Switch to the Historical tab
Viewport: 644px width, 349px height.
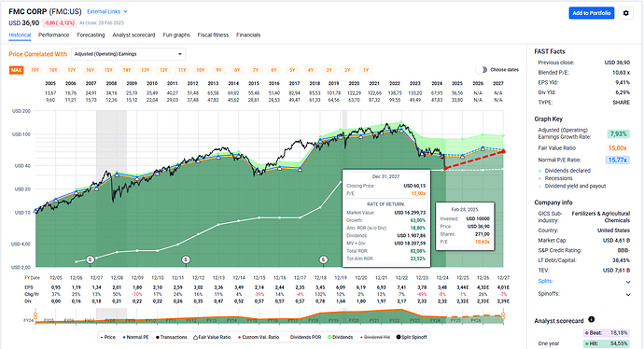coord(20,35)
